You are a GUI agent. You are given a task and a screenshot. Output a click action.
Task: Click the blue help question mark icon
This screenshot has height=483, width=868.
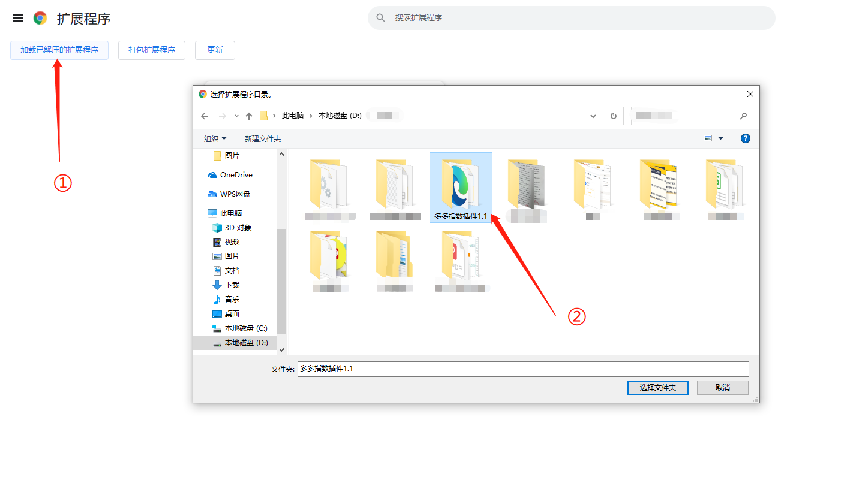746,138
